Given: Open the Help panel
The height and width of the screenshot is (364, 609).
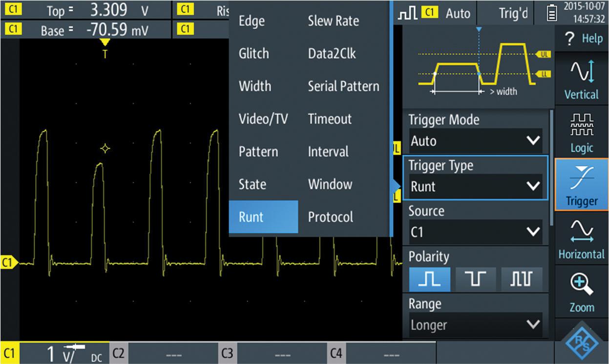Looking at the screenshot, I should 581,39.
